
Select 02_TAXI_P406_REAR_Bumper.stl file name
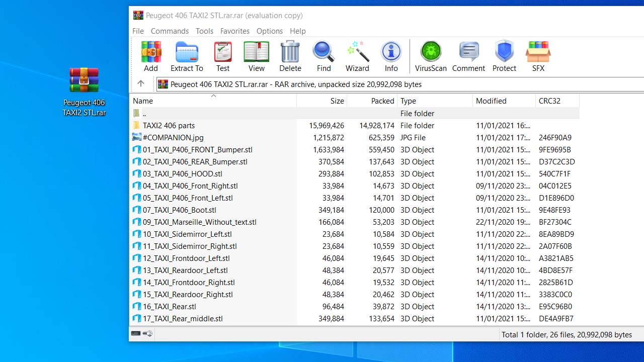[195, 161]
